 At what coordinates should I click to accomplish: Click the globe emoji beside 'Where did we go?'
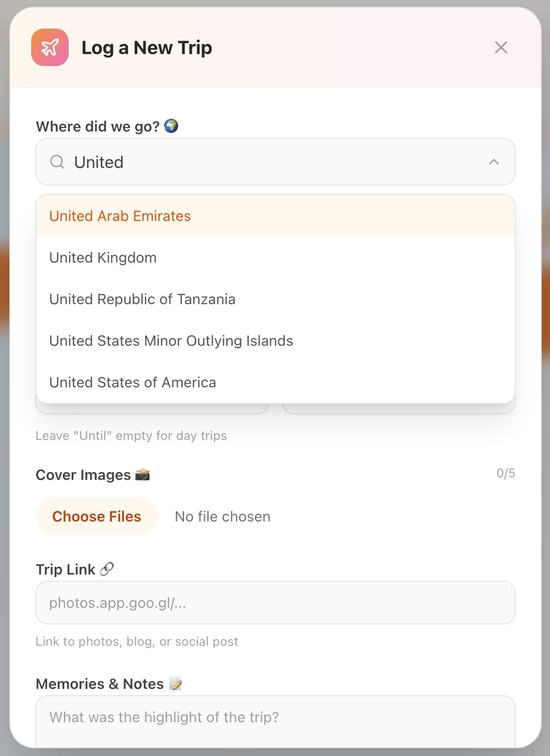point(171,126)
